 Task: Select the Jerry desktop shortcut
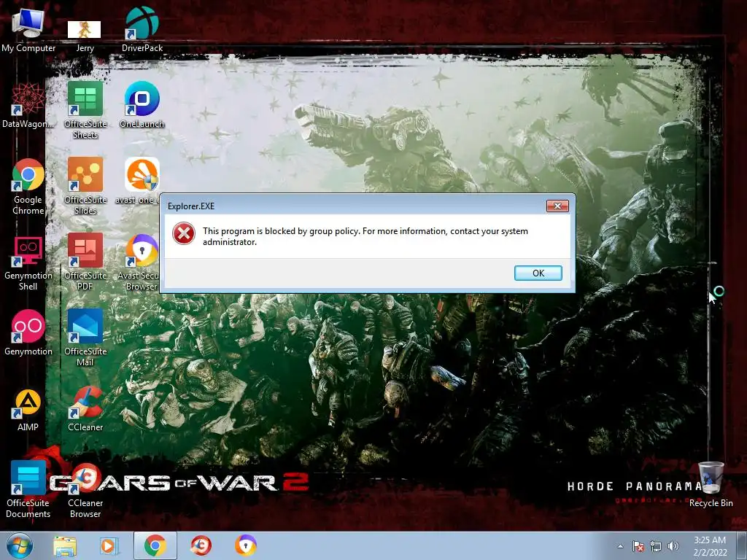pyautogui.click(x=85, y=36)
